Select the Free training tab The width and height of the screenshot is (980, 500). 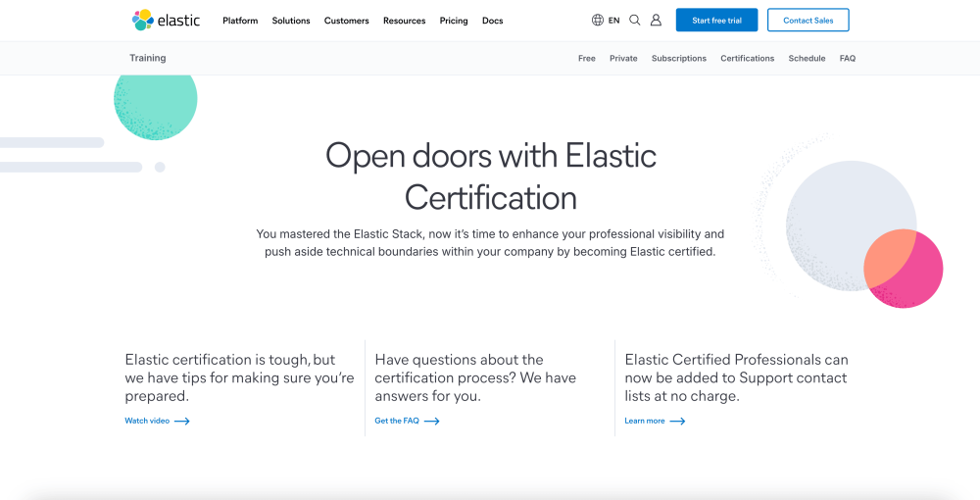tap(587, 58)
